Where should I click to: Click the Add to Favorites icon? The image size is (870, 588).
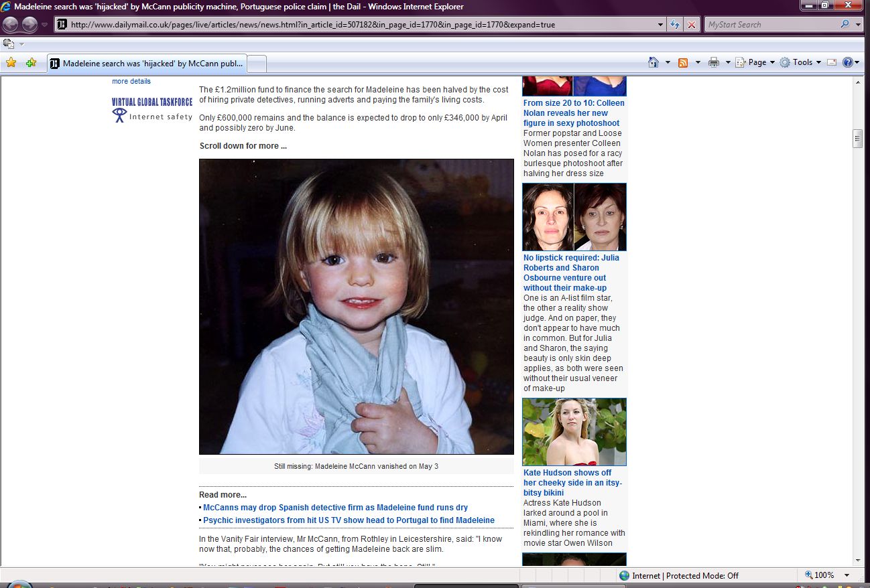pos(31,62)
